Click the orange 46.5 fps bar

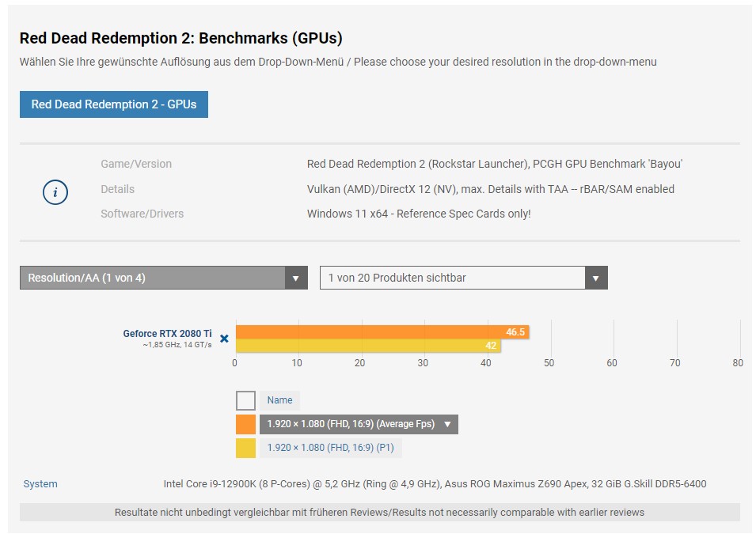pos(382,332)
